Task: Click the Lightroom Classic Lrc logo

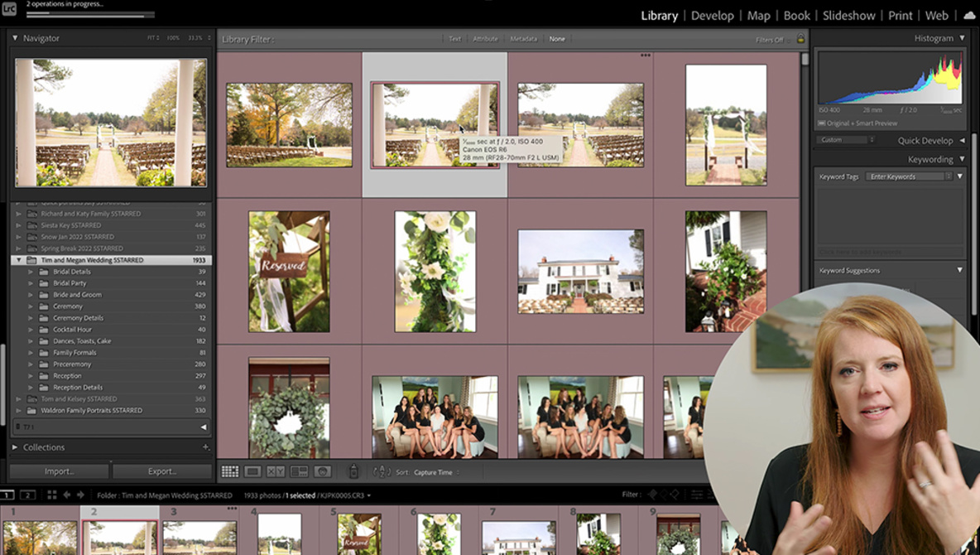Action: (x=9, y=9)
